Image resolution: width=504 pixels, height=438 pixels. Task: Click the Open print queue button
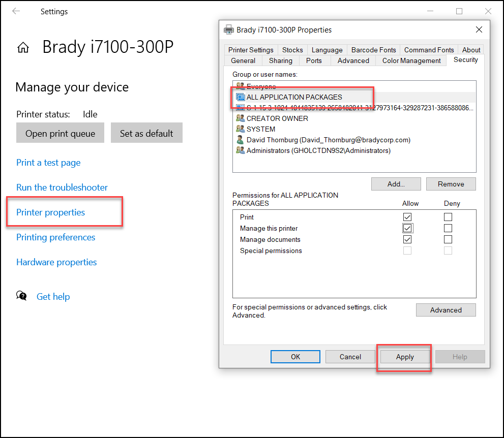point(60,133)
